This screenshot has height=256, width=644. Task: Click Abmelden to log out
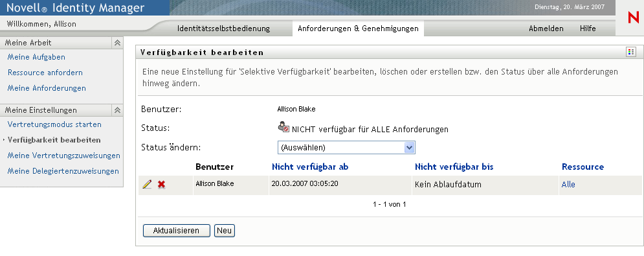click(x=546, y=29)
